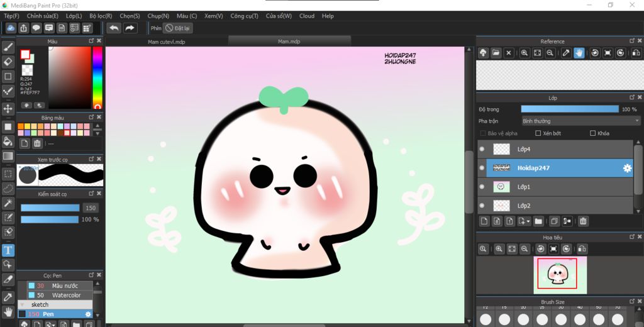Screen dimensions: 644x327
Task: Open a file in the Reference panel
Action: pyautogui.click(x=496, y=53)
